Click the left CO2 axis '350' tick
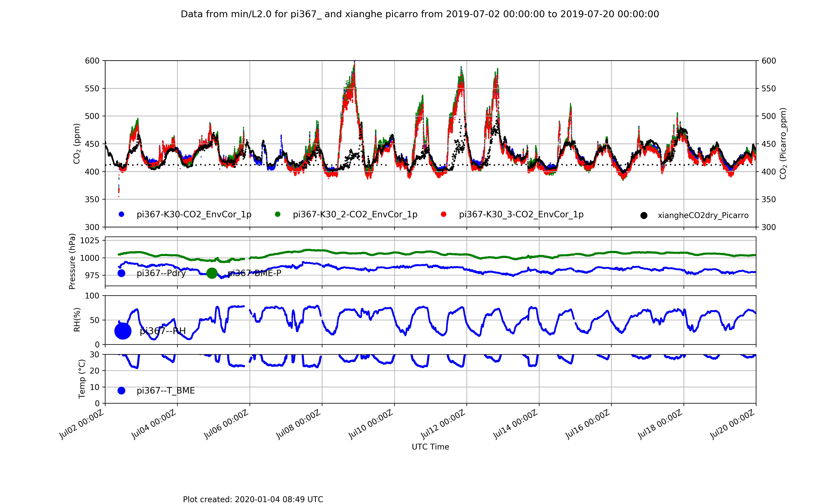 tap(92, 199)
